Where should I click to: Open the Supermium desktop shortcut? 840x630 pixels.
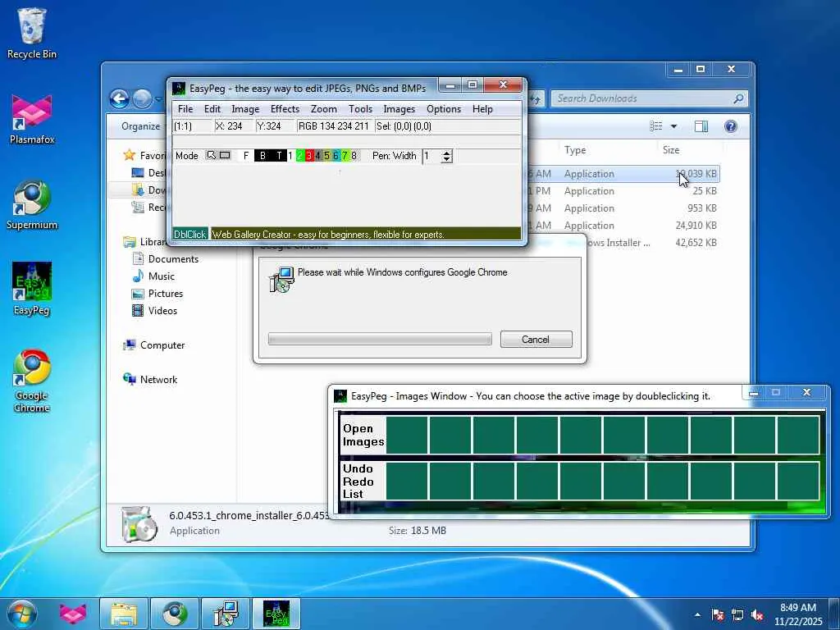tap(32, 206)
